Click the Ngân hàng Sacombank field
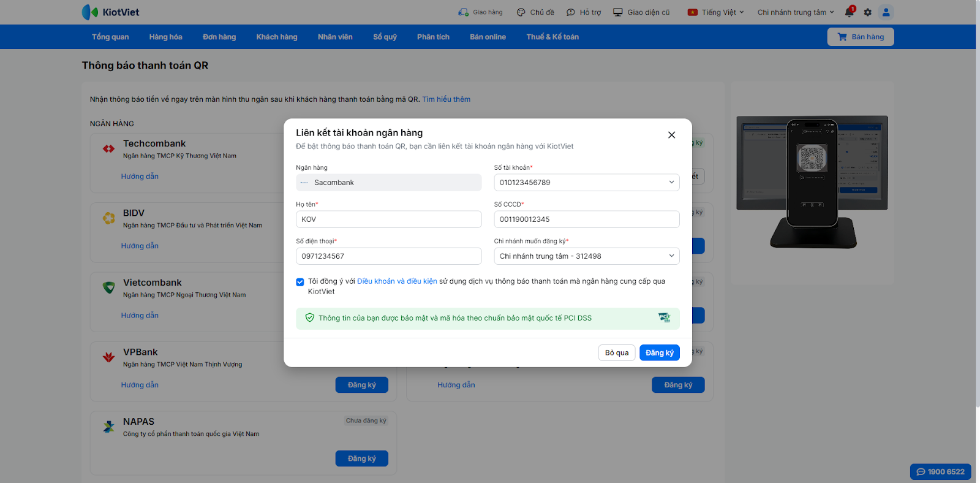Image resolution: width=980 pixels, height=483 pixels. point(389,183)
